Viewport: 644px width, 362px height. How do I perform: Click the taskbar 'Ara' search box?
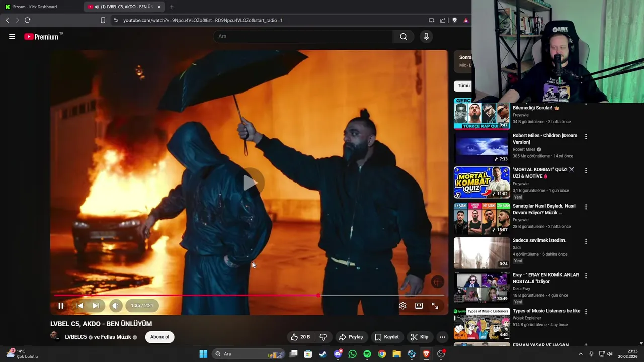point(249,354)
